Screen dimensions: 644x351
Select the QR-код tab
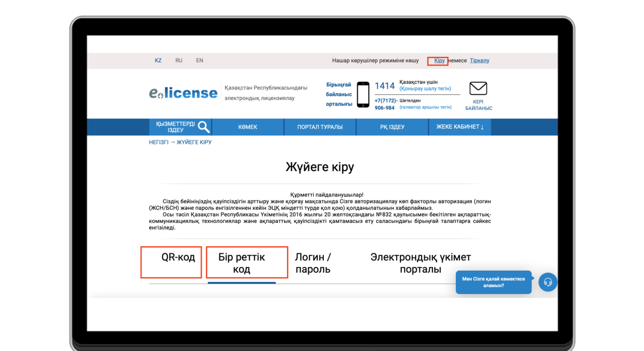click(x=178, y=257)
